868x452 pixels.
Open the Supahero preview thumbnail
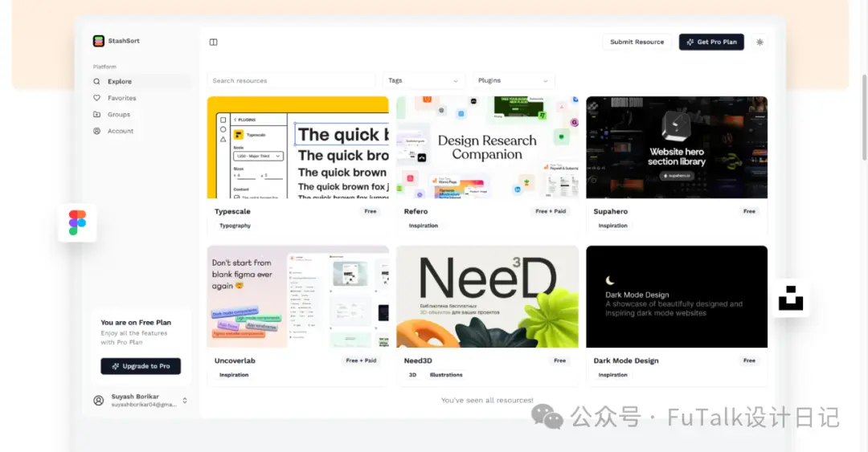pos(677,148)
